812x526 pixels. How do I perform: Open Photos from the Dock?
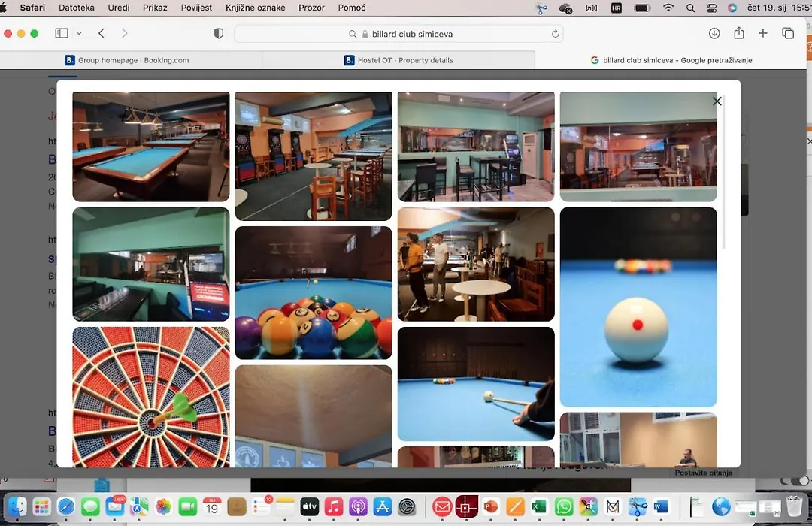pyautogui.click(x=163, y=506)
